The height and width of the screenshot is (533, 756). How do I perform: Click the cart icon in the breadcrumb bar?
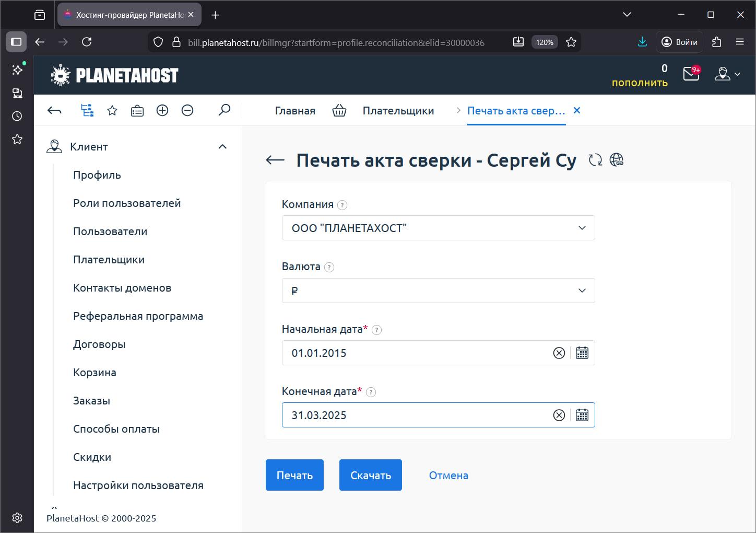click(x=339, y=110)
